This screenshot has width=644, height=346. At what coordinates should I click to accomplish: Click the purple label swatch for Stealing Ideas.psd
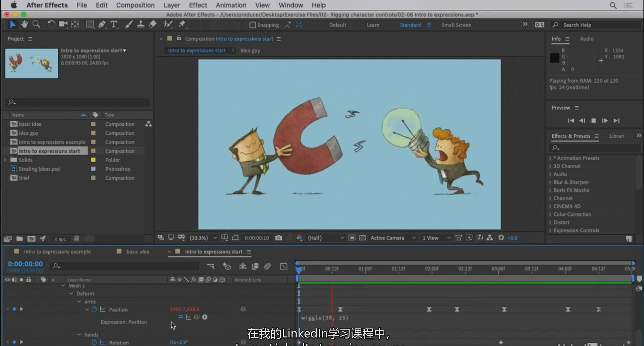pyautogui.click(x=93, y=169)
